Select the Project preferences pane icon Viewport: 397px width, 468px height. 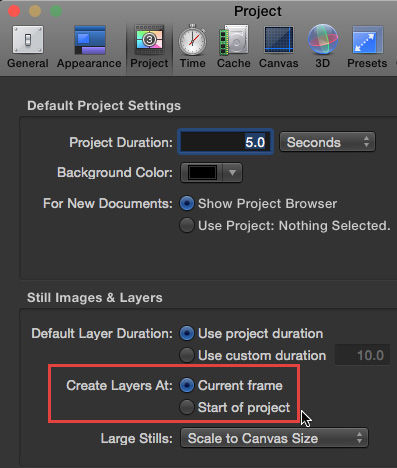(x=149, y=40)
